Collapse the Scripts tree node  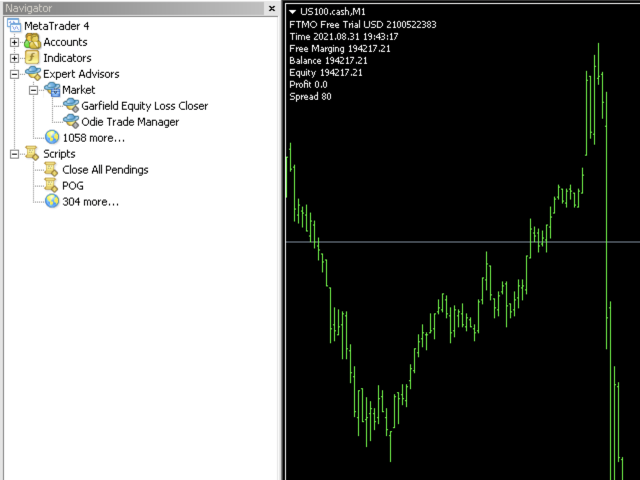(14, 154)
